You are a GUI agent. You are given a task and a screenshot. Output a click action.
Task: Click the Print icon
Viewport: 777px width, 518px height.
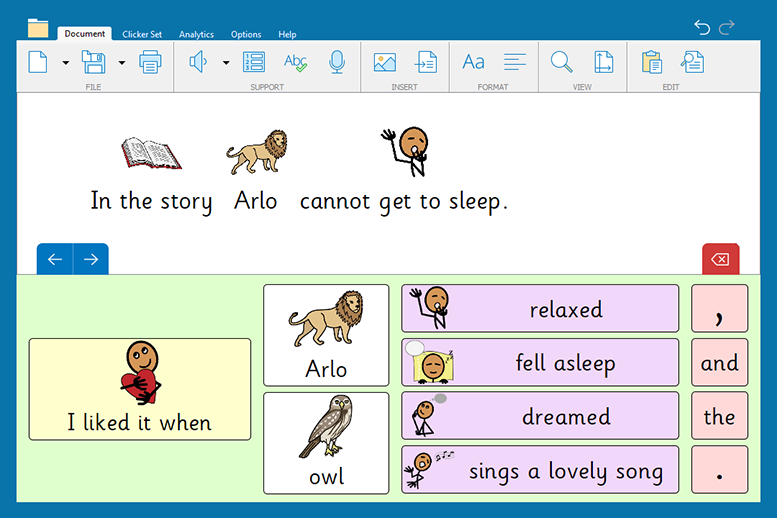(x=150, y=62)
